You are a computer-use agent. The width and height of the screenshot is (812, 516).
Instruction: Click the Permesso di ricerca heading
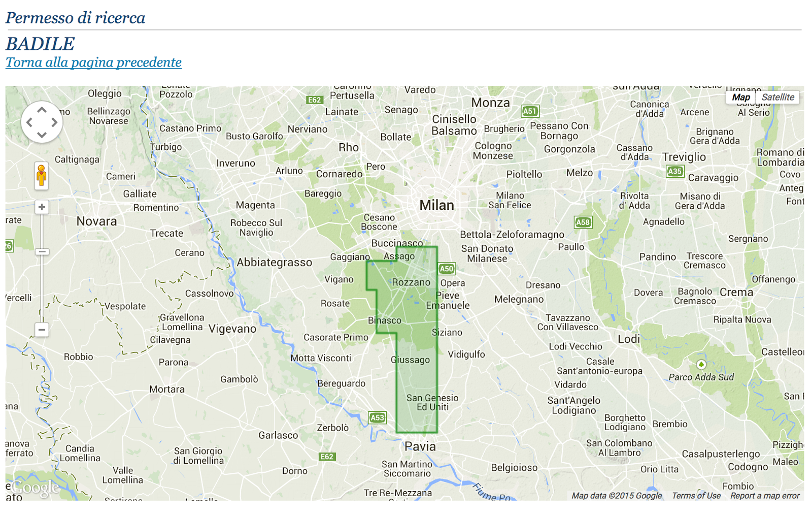[x=75, y=18]
